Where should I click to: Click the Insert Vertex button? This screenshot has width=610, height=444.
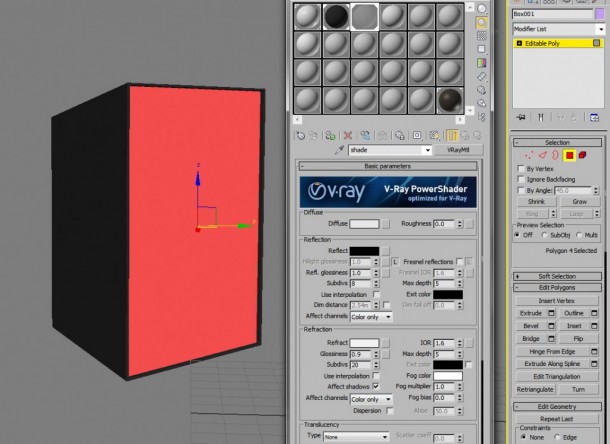pos(557,301)
